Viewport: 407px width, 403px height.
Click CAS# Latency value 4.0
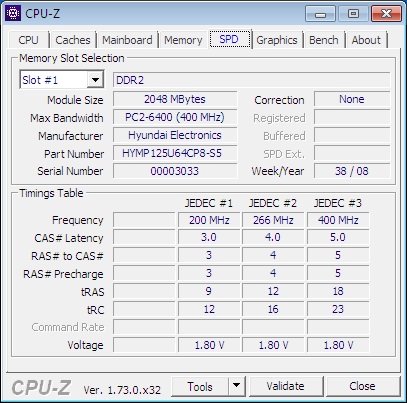[273, 237]
